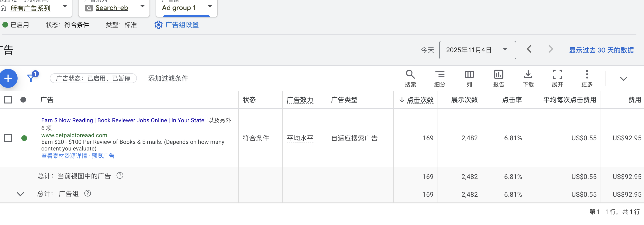Open the 列 columns icon
Screen dimensions: 644x225
pos(469,78)
